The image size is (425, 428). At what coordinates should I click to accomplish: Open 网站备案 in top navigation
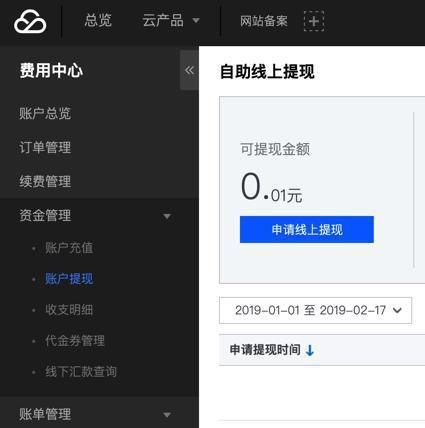pyautogui.click(x=264, y=21)
